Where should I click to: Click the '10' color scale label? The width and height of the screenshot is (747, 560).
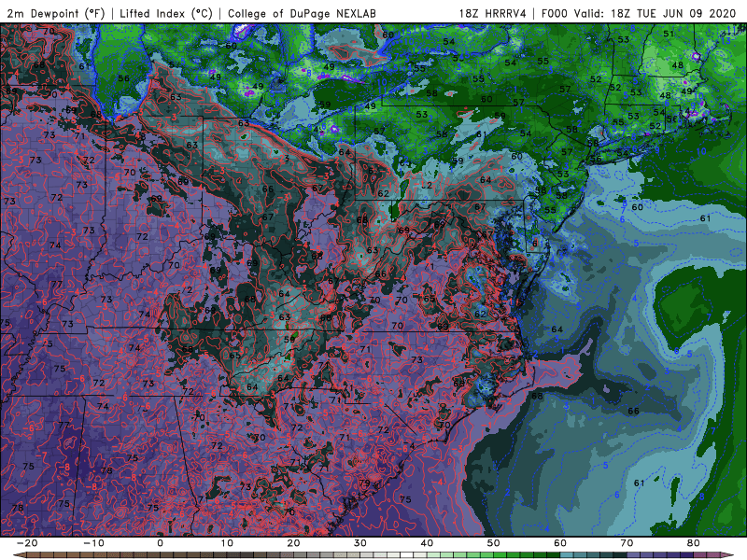pyautogui.click(x=227, y=543)
